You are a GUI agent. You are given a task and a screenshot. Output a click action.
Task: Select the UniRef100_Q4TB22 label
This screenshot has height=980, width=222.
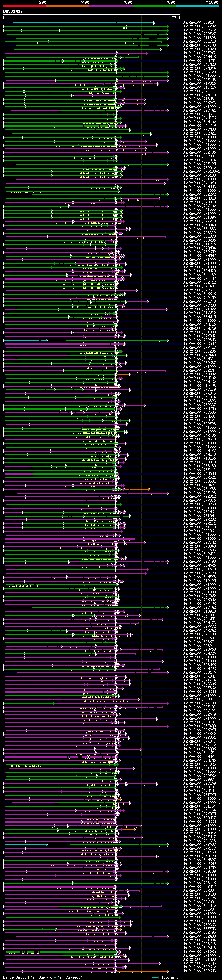(x=199, y=310)
